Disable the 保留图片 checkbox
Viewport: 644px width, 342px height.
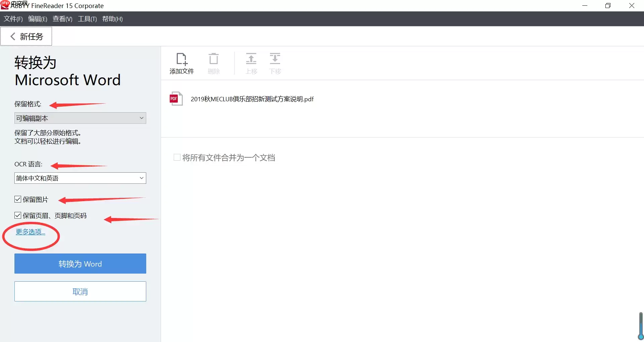coord(17,199)
